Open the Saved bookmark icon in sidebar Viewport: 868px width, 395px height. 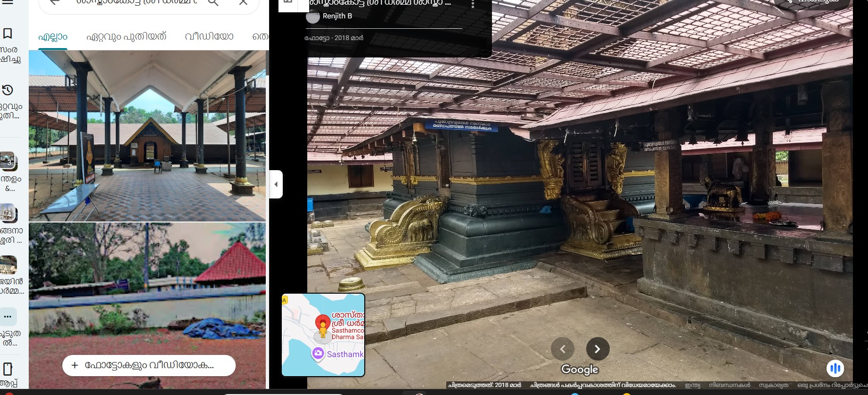8,33
